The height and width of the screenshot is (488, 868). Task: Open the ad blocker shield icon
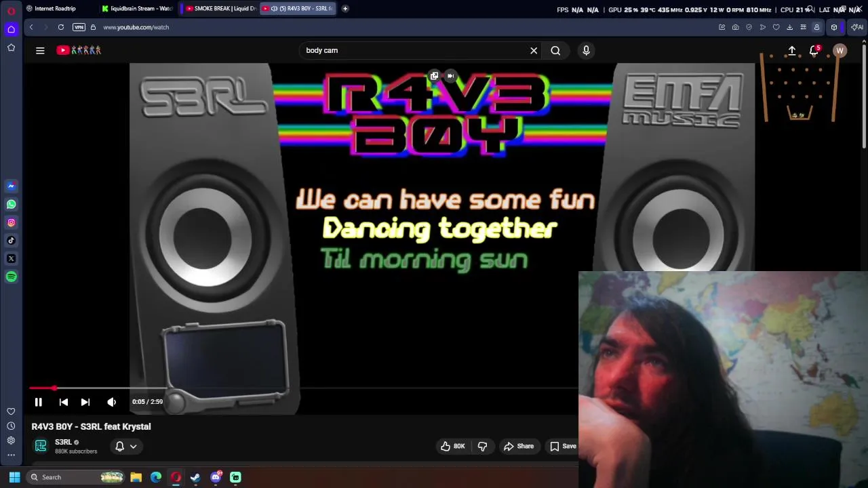pos(749,27)
